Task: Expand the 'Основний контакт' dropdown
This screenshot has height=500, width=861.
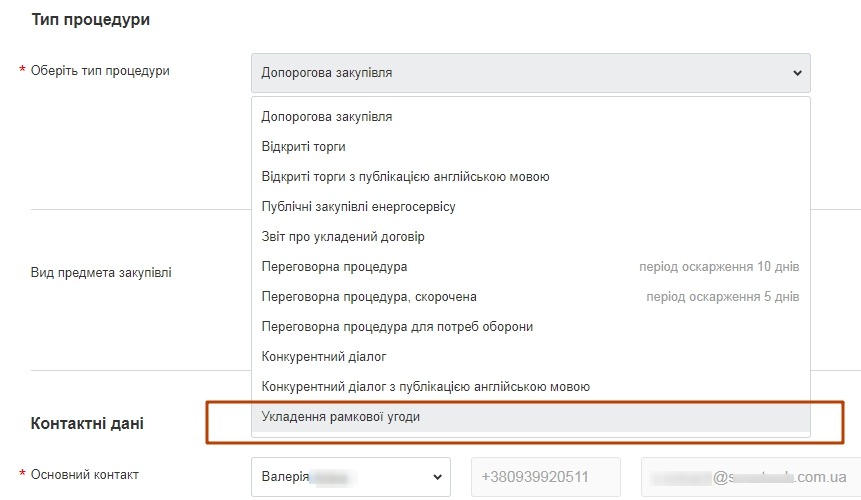Action: pyautogui.click(x=351, y=477)
